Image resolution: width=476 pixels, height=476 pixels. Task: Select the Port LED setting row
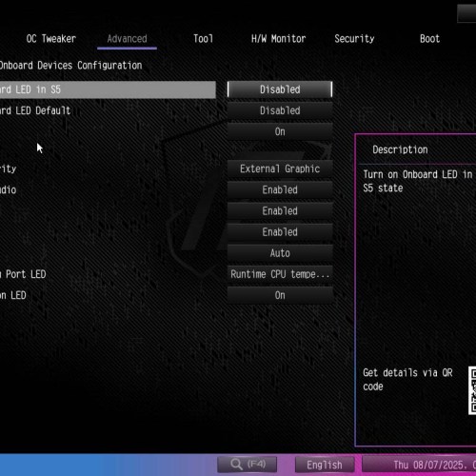(108, 274)
